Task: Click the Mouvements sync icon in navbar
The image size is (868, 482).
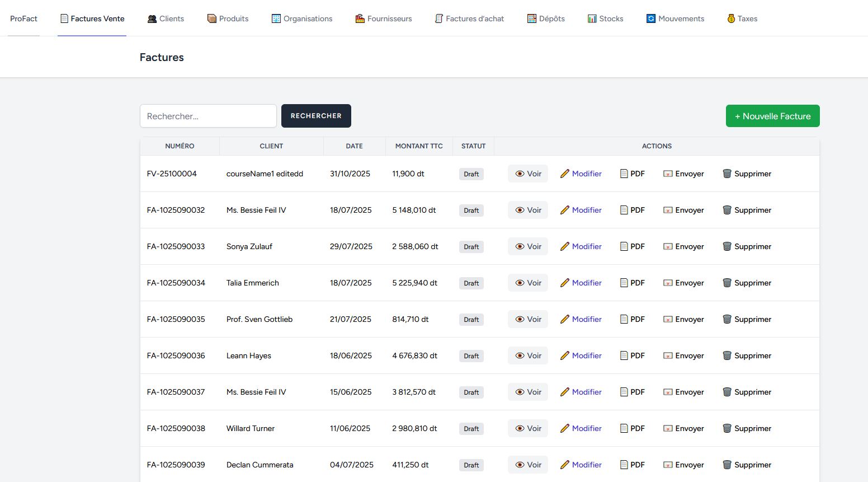Action: pyautogui.click(x=651, y=18)
